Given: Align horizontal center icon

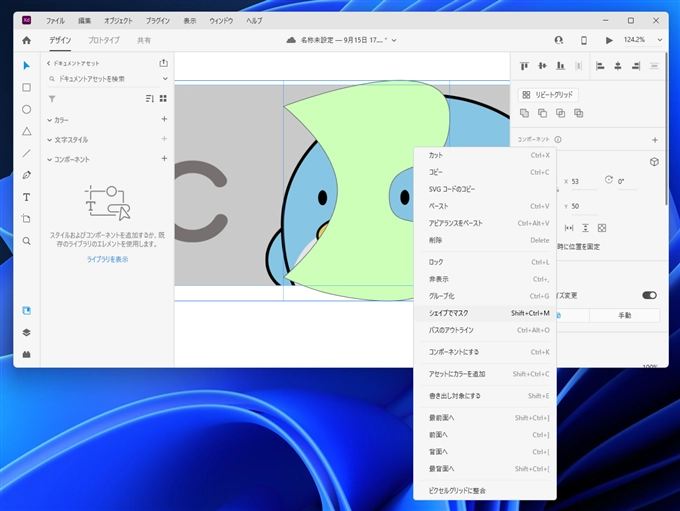Looking at the screenshot, I should coord(618,66).
